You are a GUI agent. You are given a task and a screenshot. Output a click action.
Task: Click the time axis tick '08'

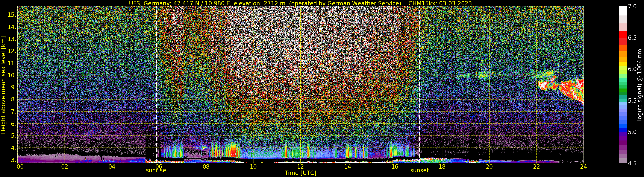[206, 166]
